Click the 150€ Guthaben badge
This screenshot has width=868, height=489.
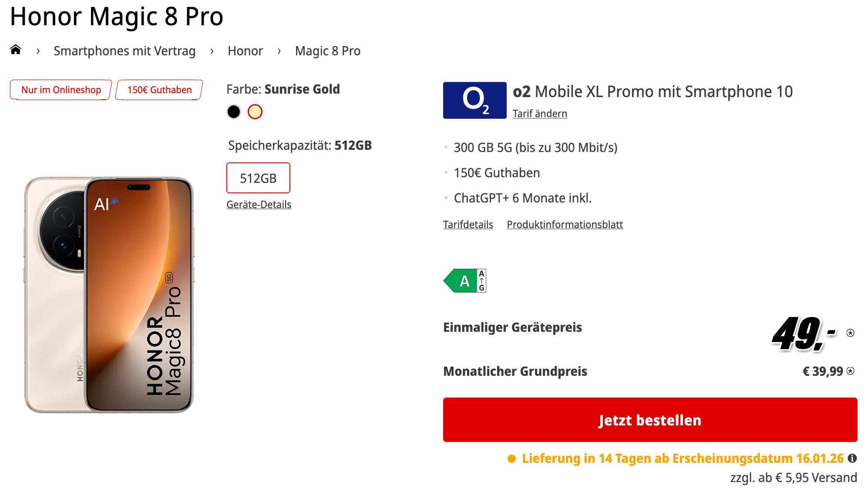pos(159,90)
